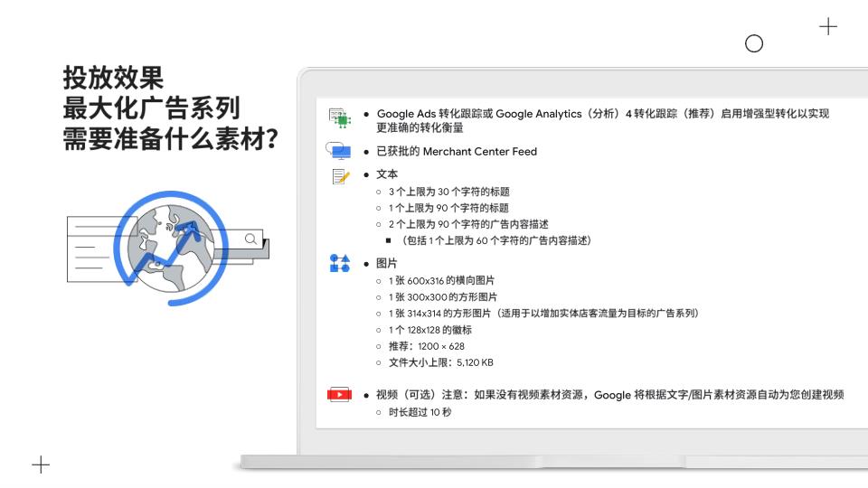This screenshot has width=868, height=488.
Task: Click the globe with trend arrow illustration
Action: [171, 248]
